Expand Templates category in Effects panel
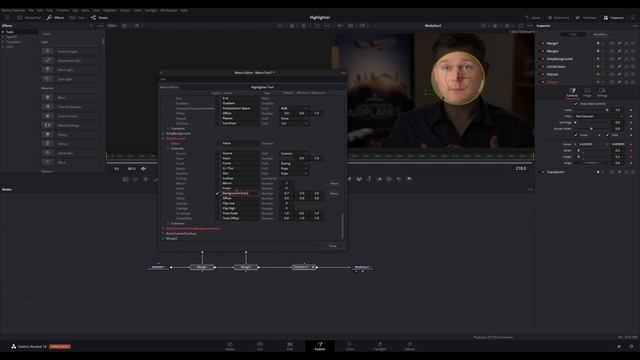 (x=3, y=42)
